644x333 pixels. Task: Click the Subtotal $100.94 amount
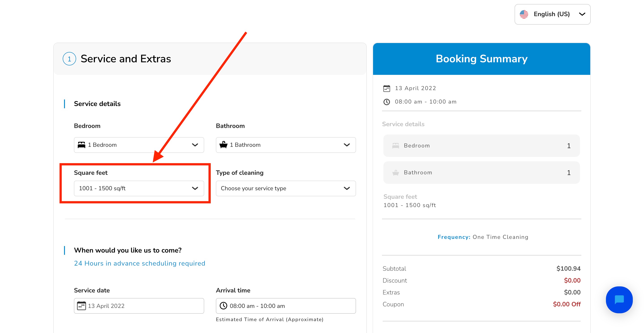(x=568, y=268)
